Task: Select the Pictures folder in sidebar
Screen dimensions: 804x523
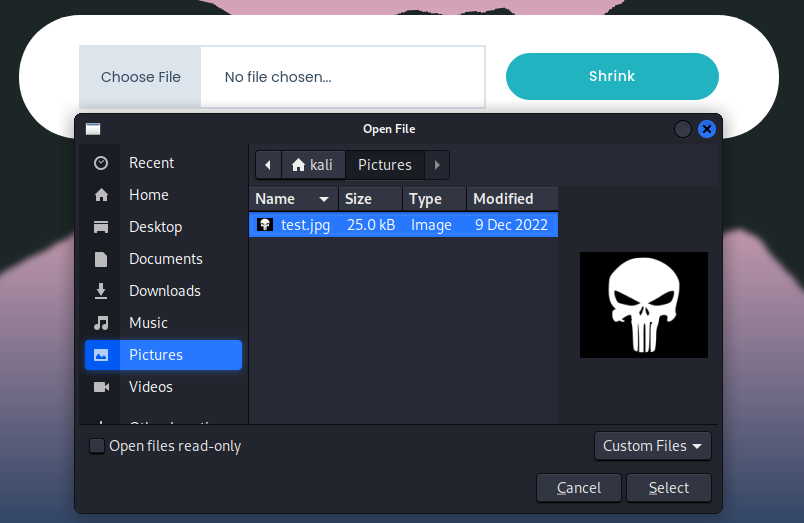Action: pos(164,355)
